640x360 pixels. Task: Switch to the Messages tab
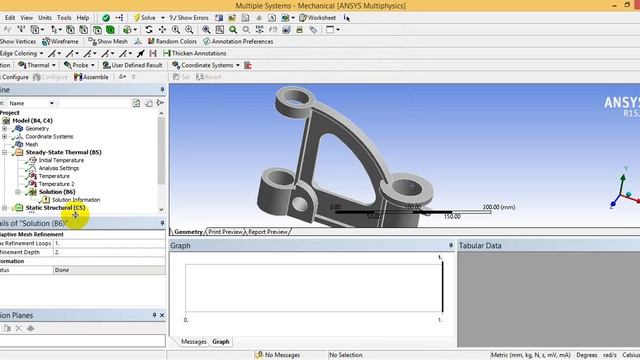(x=193, y=342)
